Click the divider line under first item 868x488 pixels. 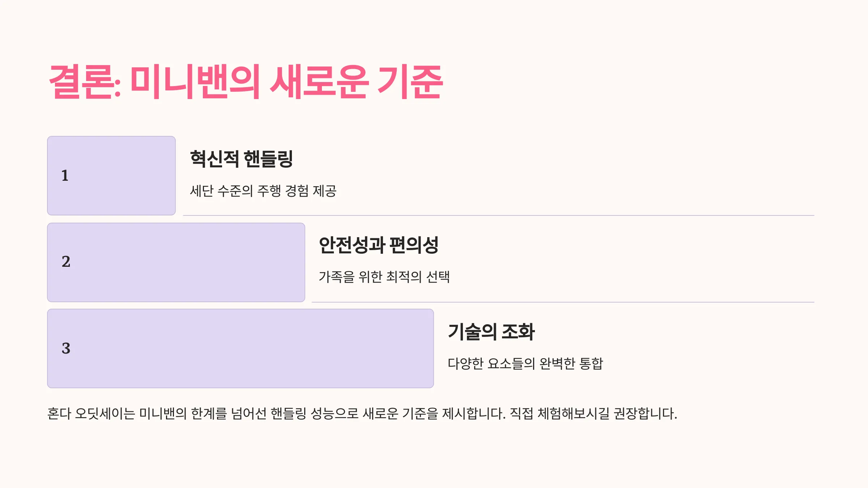(x=499, y=215)
